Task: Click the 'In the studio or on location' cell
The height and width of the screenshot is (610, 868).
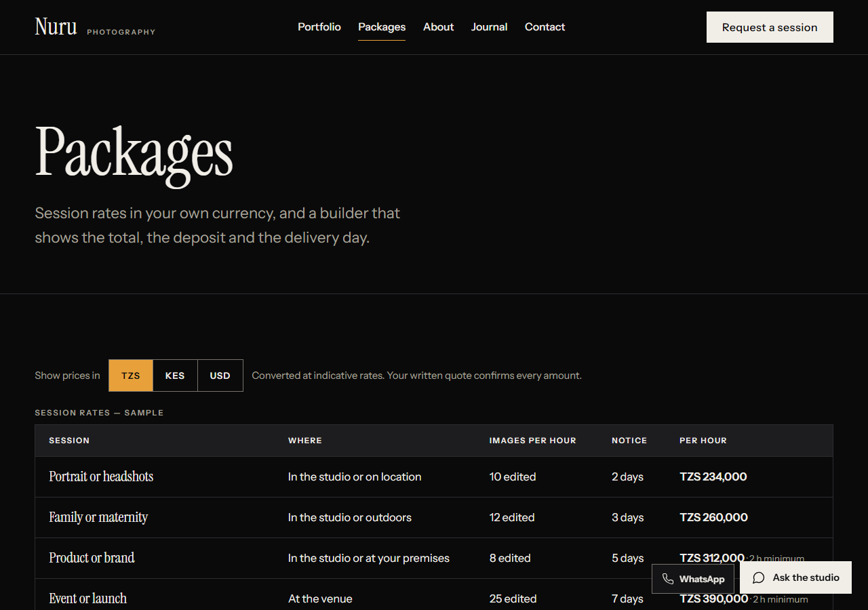Action: pos(355,476)
